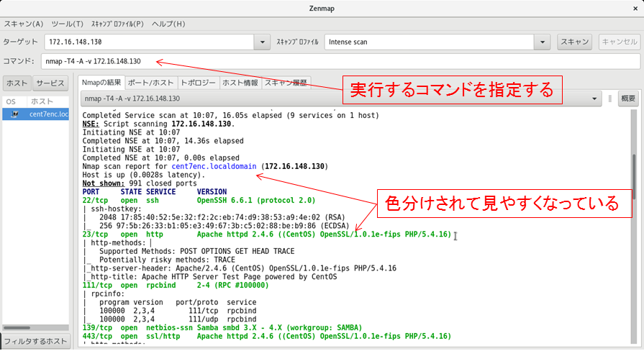Click 'Potentially risky methods: TRACE' line

pos(167,260)
